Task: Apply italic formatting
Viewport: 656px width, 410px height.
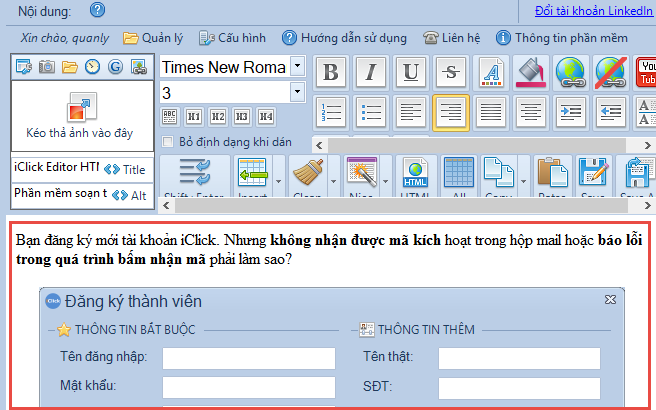Action: [x=371, y=72]
